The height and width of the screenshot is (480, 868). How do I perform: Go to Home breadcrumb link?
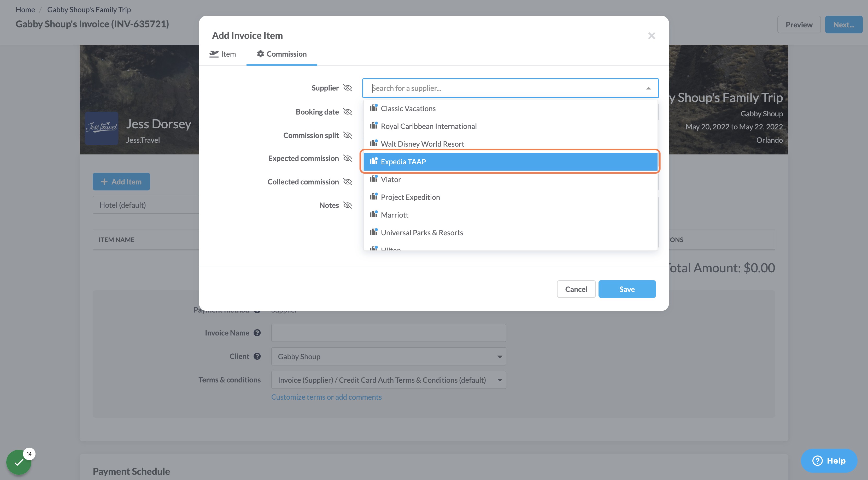(25, 9)
